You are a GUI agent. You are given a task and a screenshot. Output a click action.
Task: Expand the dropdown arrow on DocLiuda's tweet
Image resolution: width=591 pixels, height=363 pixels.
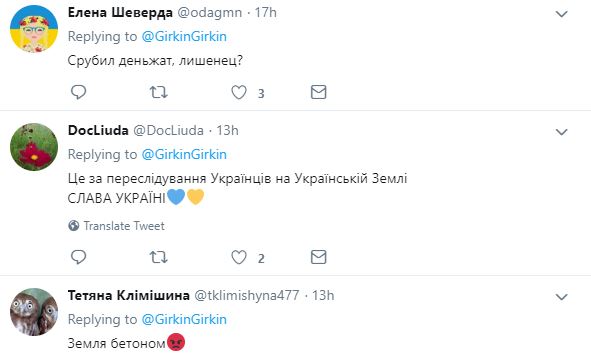[x=562, y=132]
